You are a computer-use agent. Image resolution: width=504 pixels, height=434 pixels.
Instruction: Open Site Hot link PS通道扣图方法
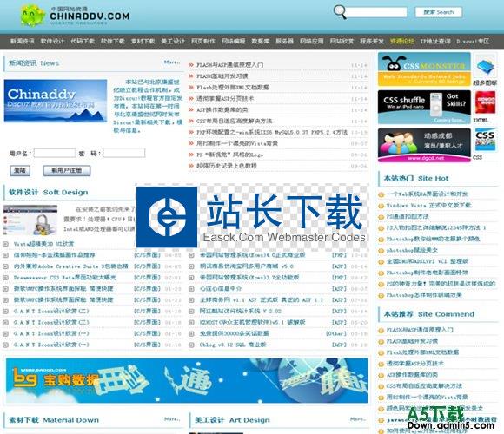(408, 217)
